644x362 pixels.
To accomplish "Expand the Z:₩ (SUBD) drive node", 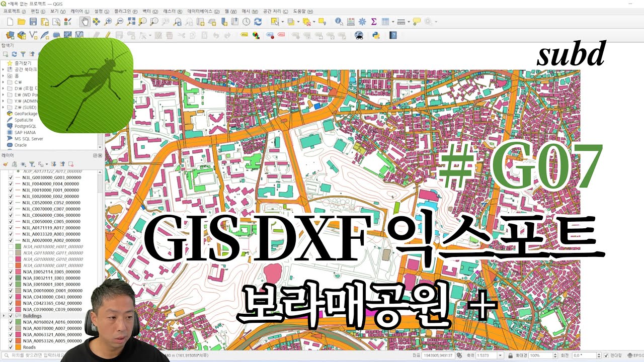I will point(4,107).
